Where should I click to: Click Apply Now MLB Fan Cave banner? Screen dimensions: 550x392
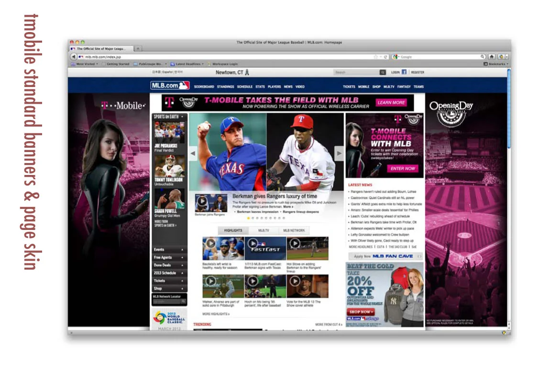coord(385,256)
